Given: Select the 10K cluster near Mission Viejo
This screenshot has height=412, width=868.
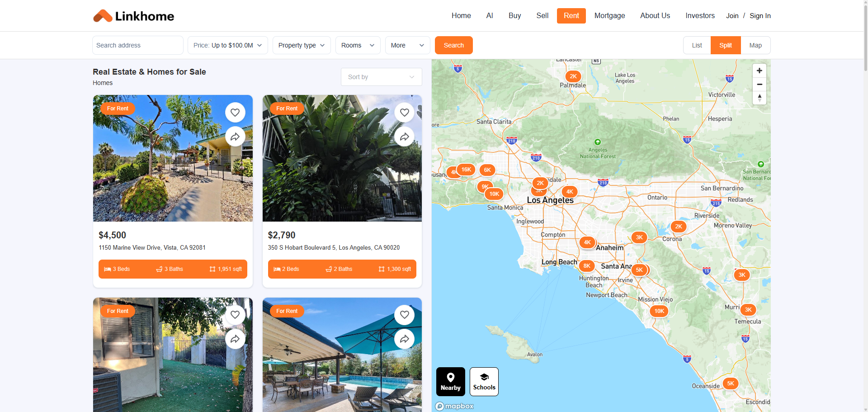Looking at the screenshot, I should (x=659, y=311).
